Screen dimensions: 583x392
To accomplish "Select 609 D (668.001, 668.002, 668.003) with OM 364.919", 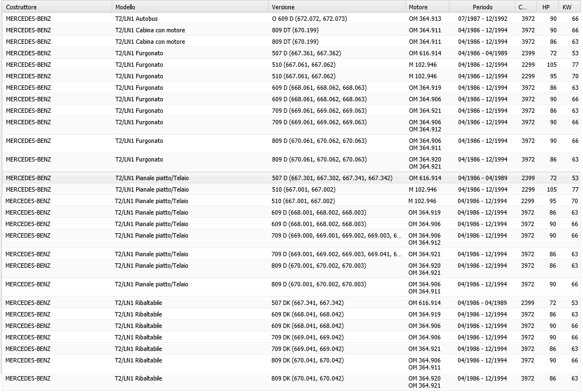I will tap(319, 213).
